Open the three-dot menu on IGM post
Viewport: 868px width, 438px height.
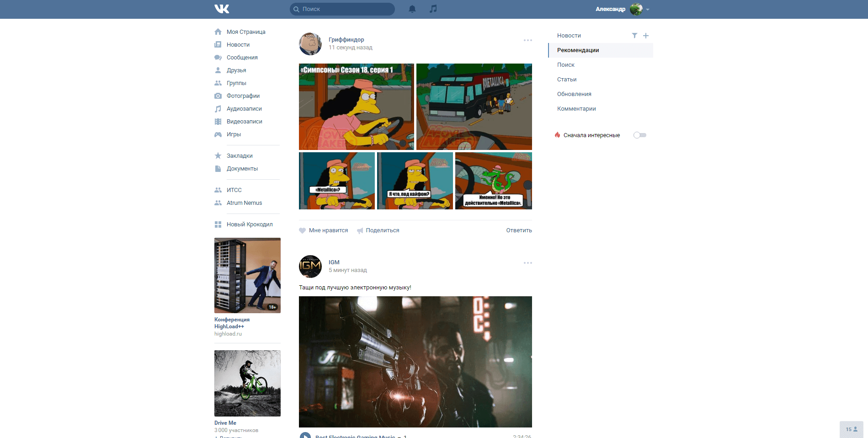[528, 263]
